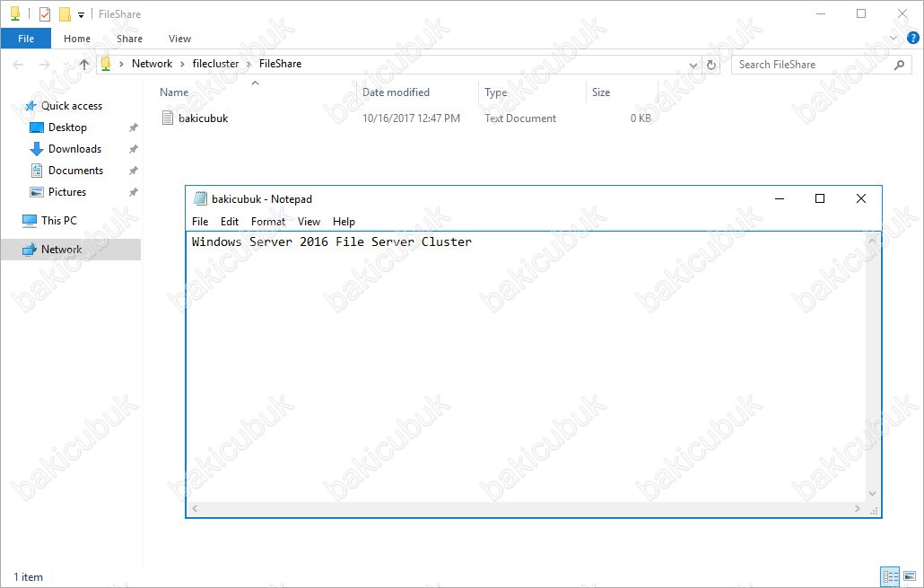Viewport: 924px width, 588px height.
Task: Go back with the Back arrow
Action: [18, 65]
